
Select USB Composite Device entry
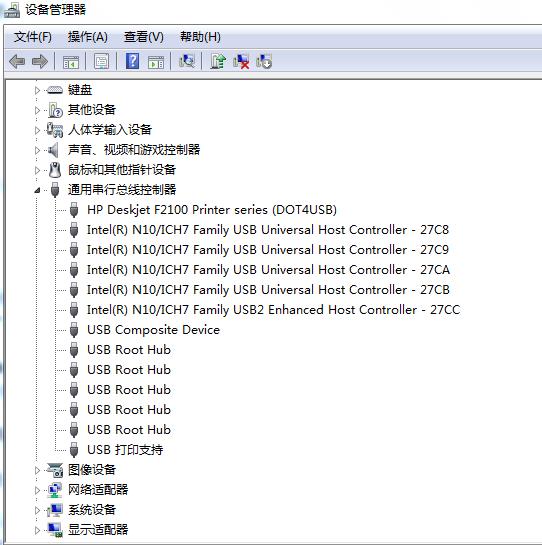click(153, 330)
